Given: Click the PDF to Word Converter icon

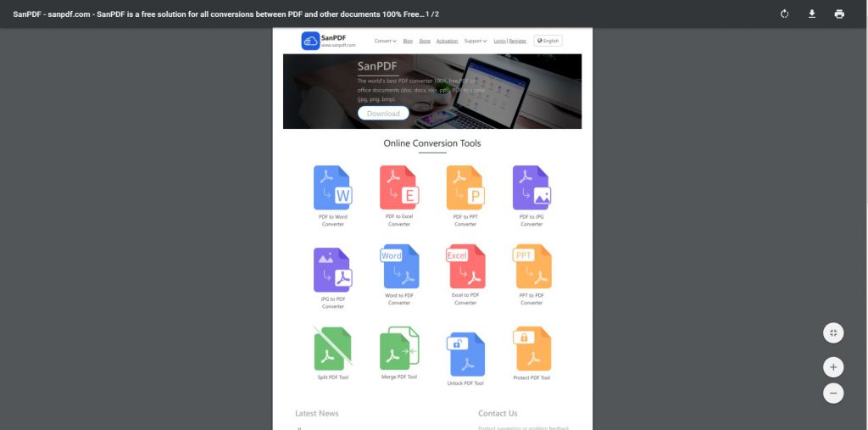Looking at the screenshot, I should point(332,187).
